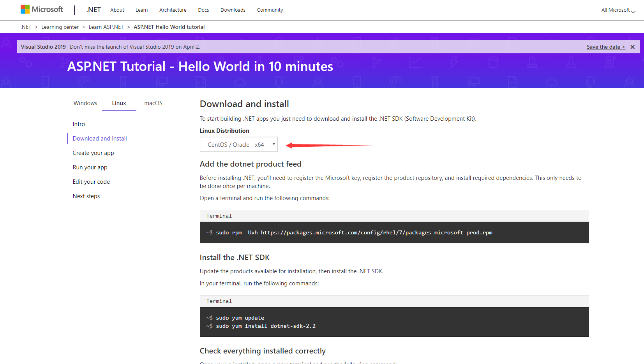The width and height of the screenshot is (644, 364).
Task: Open the .NET home link in header
Action: [94, 10]
